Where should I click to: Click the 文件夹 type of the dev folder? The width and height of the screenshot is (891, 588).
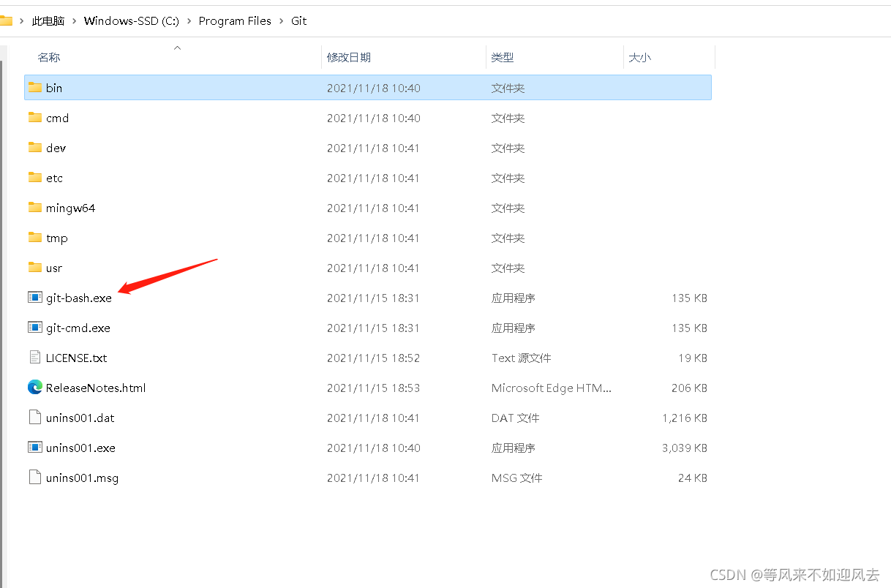pyautogui.click(x=508, y=148)
